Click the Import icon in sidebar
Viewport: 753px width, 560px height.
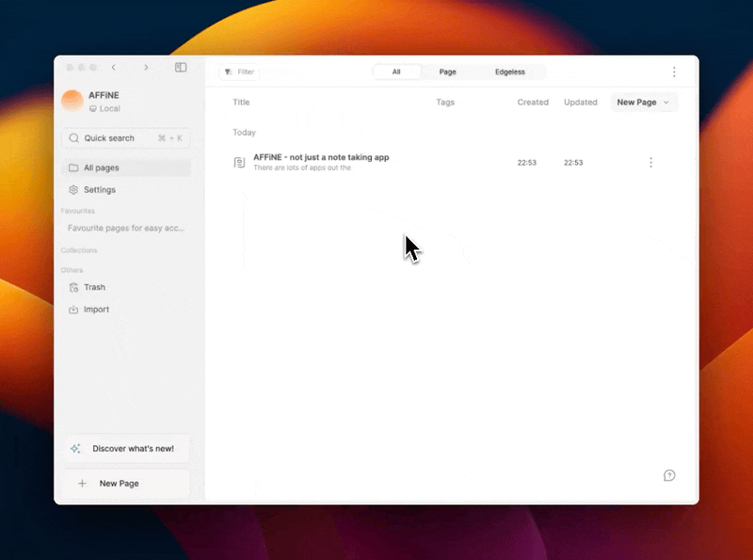click(73, 310)
